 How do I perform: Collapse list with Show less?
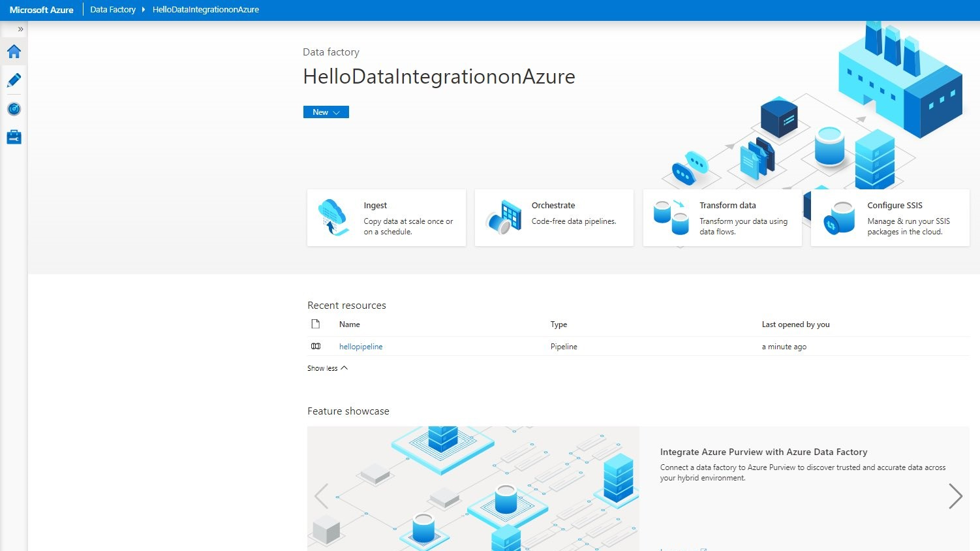point(328,368)
